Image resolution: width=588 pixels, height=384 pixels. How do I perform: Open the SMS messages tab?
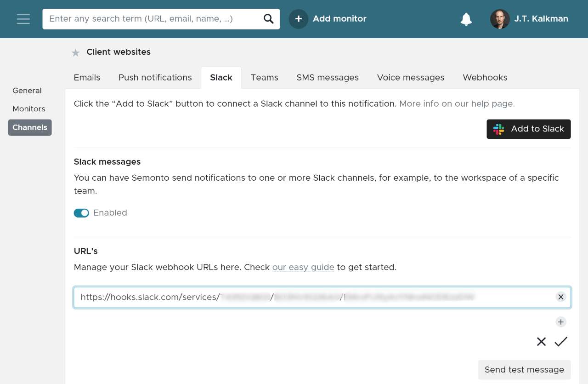click(328, 78)
